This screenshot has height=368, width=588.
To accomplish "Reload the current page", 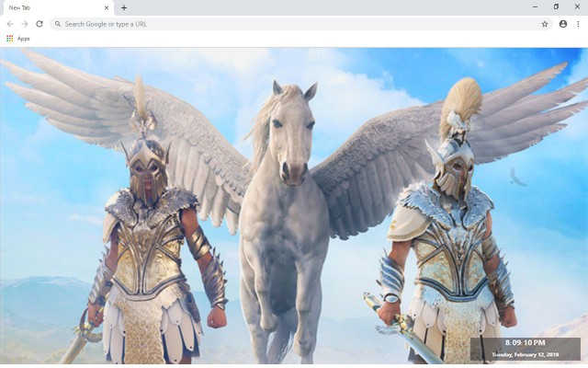I will point(40,24).
